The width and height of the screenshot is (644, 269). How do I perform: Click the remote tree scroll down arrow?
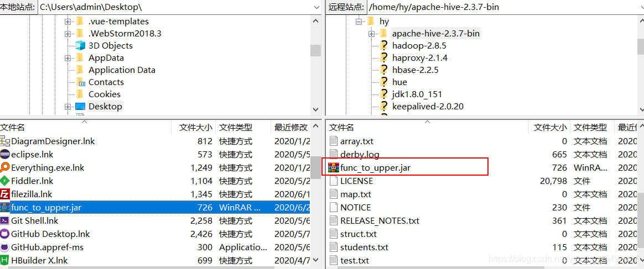coord(641,109)
